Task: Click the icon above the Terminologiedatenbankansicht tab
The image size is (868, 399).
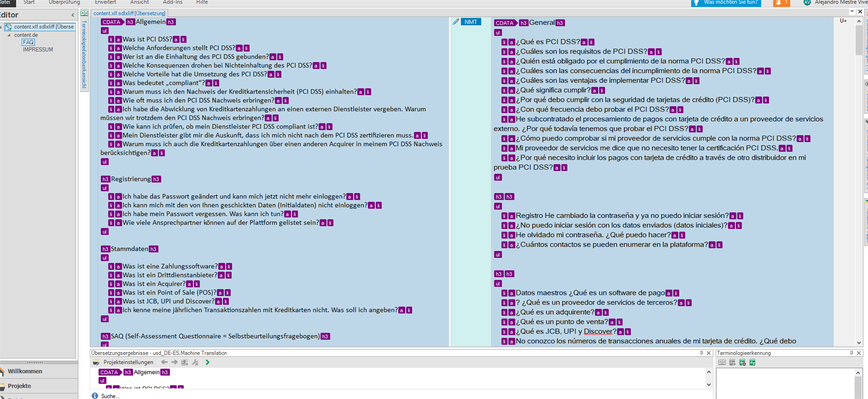Action: (84, 13)
